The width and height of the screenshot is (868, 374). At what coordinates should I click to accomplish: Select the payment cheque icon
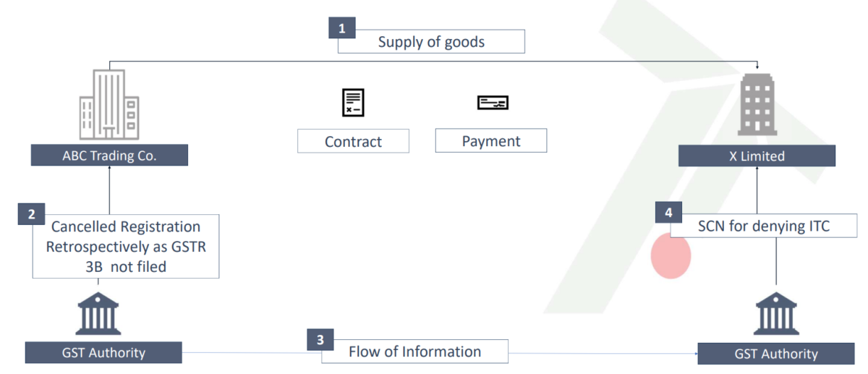[x=493, y=103]
